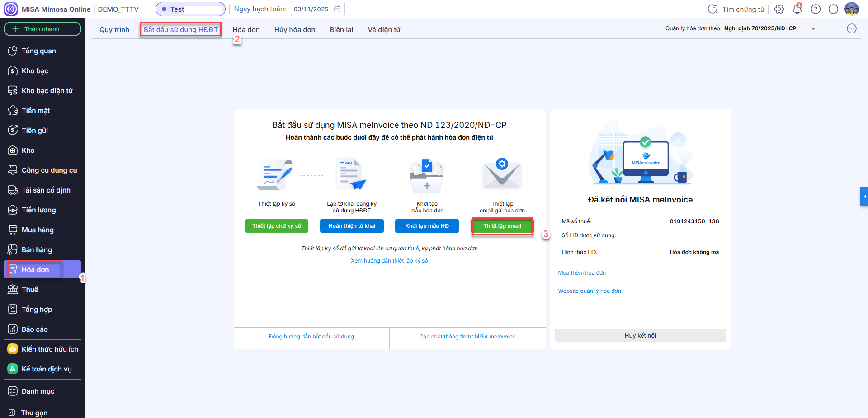The height and width of the screenshot is (418, 868).
Task: Switch to the Hóa đơn tab
Action: tap(246, 30)
